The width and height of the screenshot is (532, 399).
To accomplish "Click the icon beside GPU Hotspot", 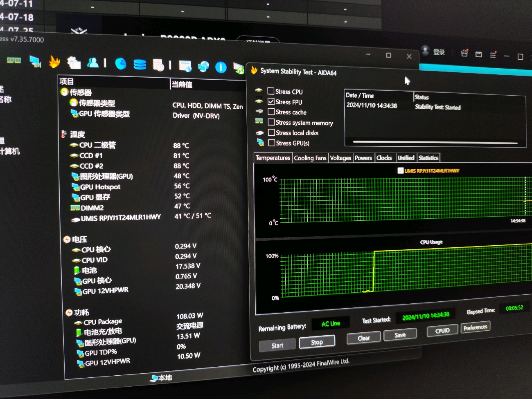I will (75, 187).
